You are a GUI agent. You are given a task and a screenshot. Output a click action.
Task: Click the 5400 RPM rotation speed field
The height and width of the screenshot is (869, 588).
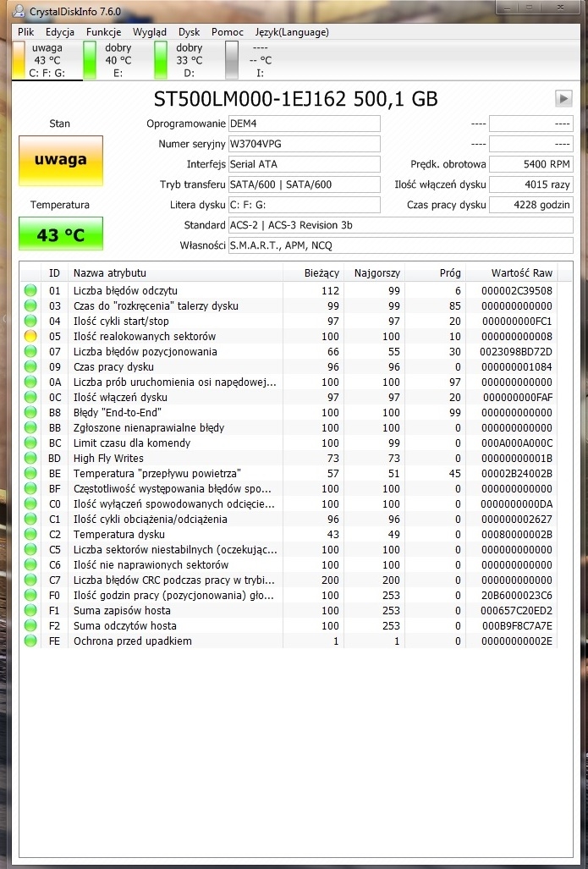click(531, 164)
